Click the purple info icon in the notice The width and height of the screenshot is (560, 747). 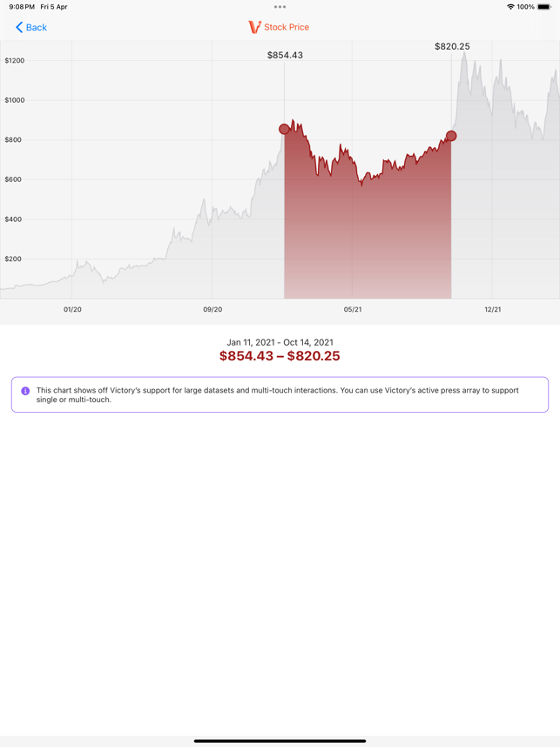click(x=25, y=391)
